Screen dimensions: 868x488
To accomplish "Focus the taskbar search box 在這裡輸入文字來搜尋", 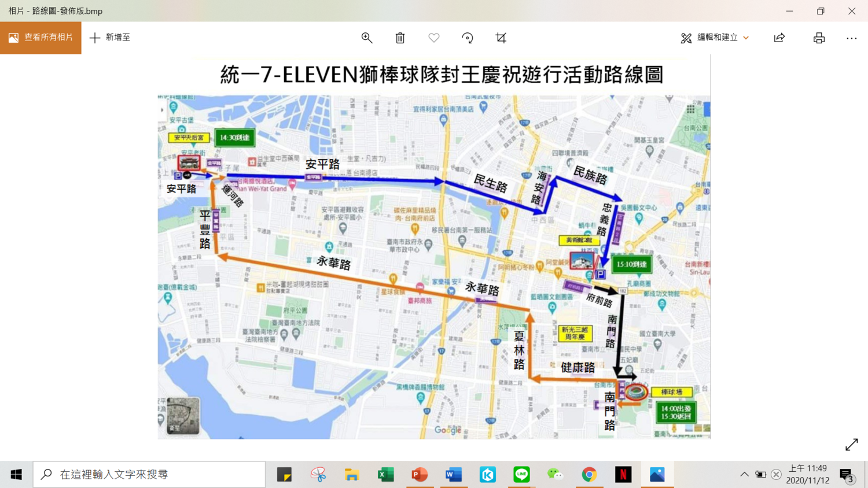I will (149, 474).
